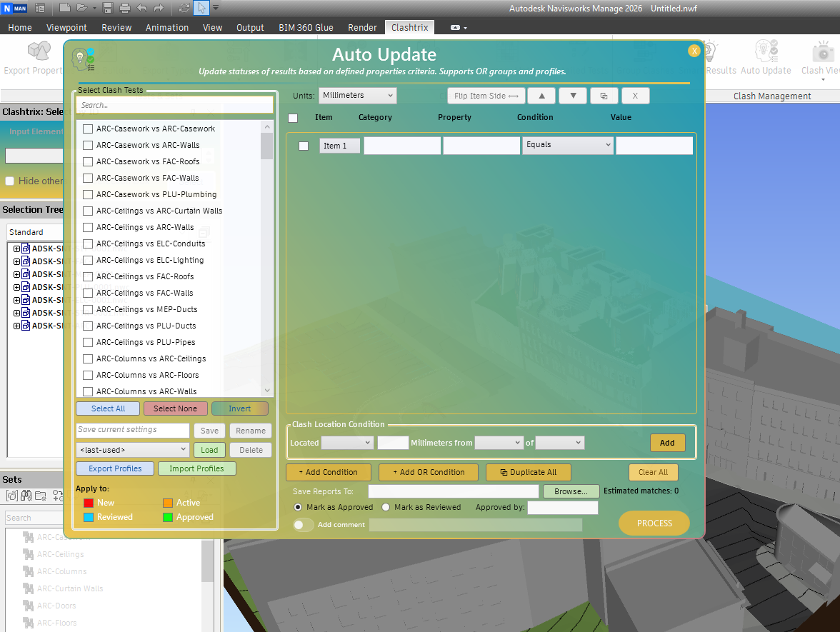Check ARC-Casework vs ARC-Walls clash test
The image size is (840, 632).
[88, 145]
